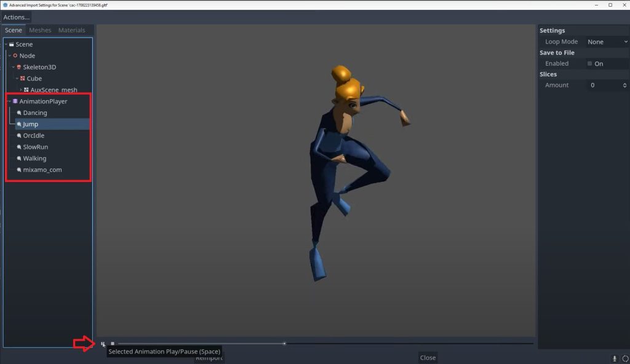The height and width of the screenshot is (364, 630).
Task: Open the Actions menu
Action: (x=16, y=17)
